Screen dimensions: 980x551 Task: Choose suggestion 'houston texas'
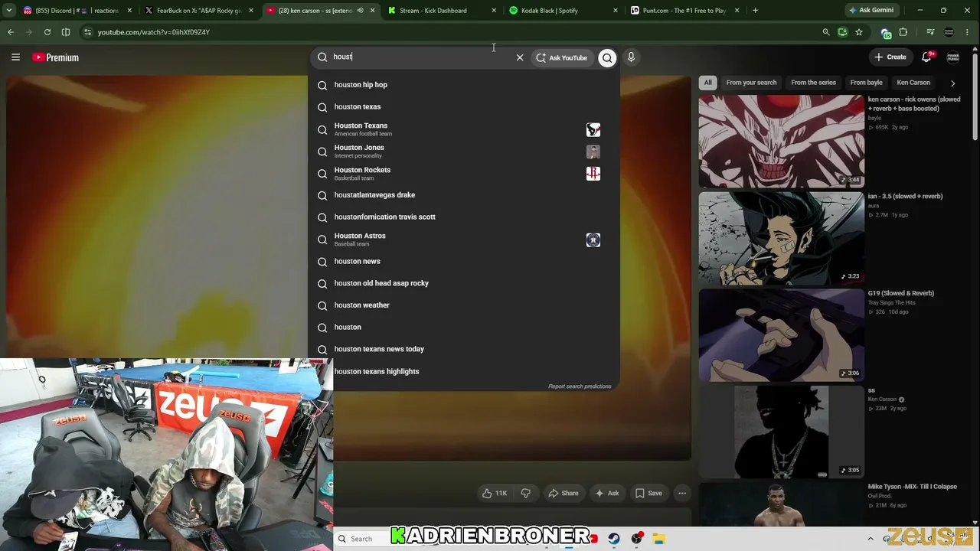465,107
